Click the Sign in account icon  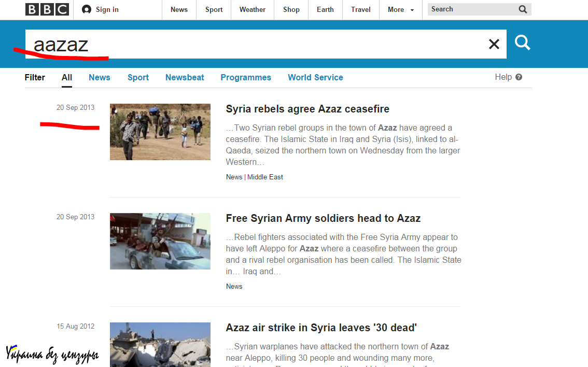click(x=87, y=9)
